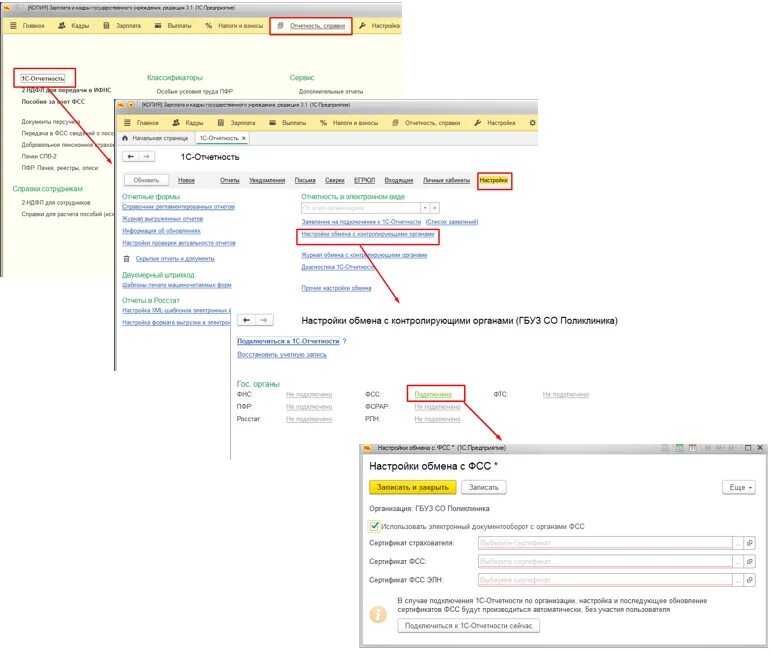Toggle Использовать электронный документооборот с органами ФСС checkbox
The height and width of the screenshot is (653, 773).
point(374,526)
